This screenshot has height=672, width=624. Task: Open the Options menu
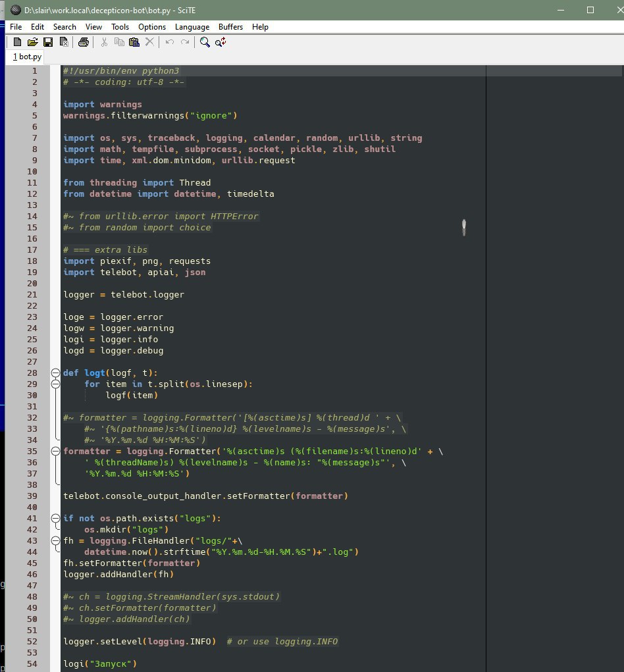(x=151, y=27)
